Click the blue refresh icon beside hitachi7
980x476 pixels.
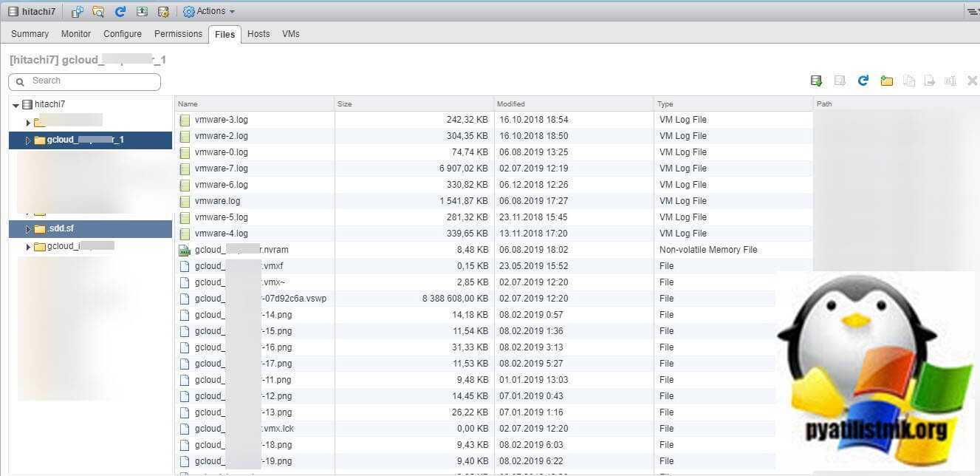coord(120,11)
